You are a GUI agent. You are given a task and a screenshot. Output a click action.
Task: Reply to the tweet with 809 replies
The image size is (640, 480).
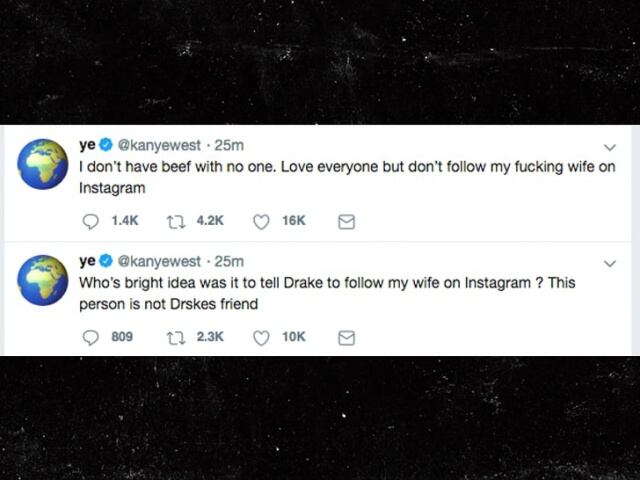pos(89,337)
